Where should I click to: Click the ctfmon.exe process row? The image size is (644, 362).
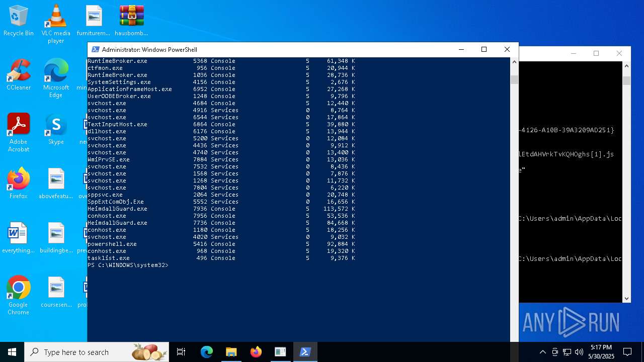tap(221, 68)
